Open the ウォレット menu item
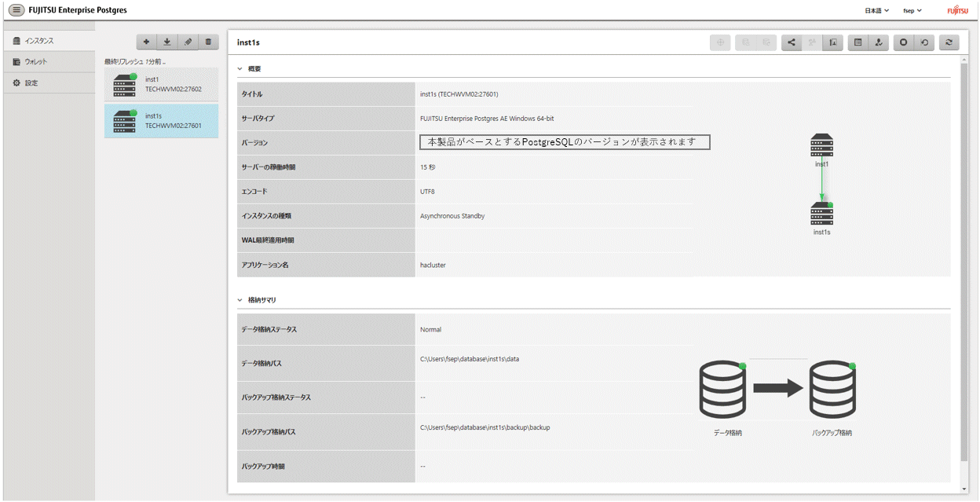980x502 pixels. [x=49, y=61]
